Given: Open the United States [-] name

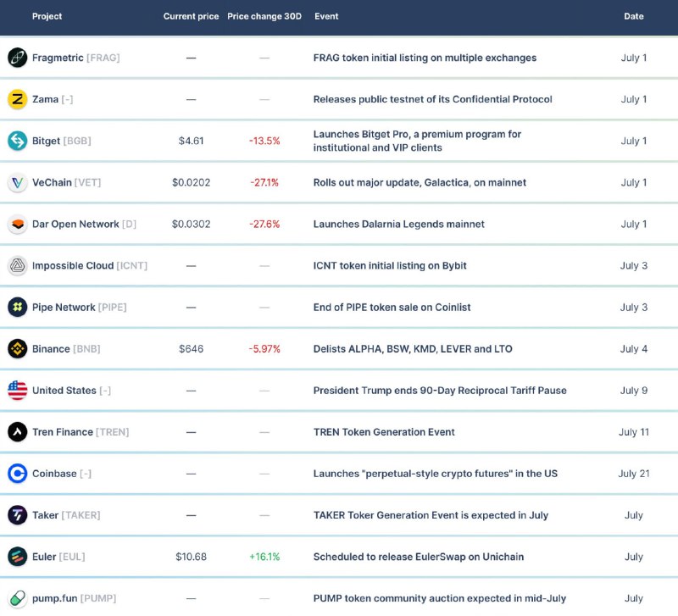Looking at the screenshot, I should pyautogui.click(x=71, y=391).
